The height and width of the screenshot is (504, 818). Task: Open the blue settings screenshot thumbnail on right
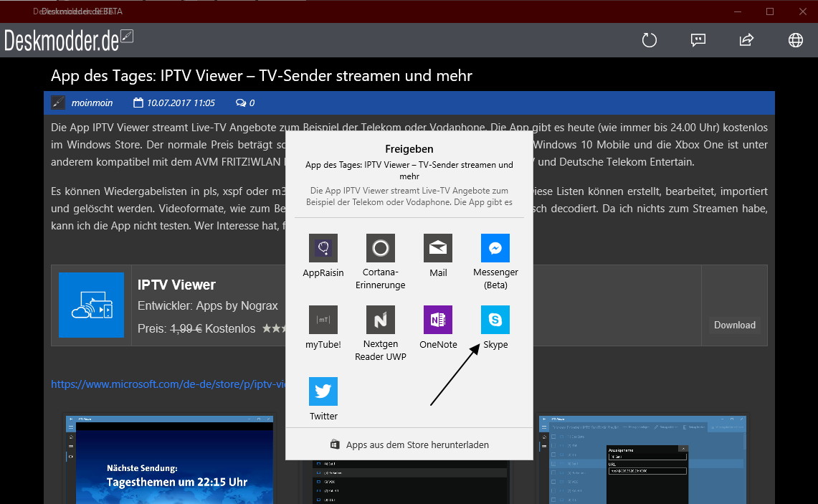[642, 460]
